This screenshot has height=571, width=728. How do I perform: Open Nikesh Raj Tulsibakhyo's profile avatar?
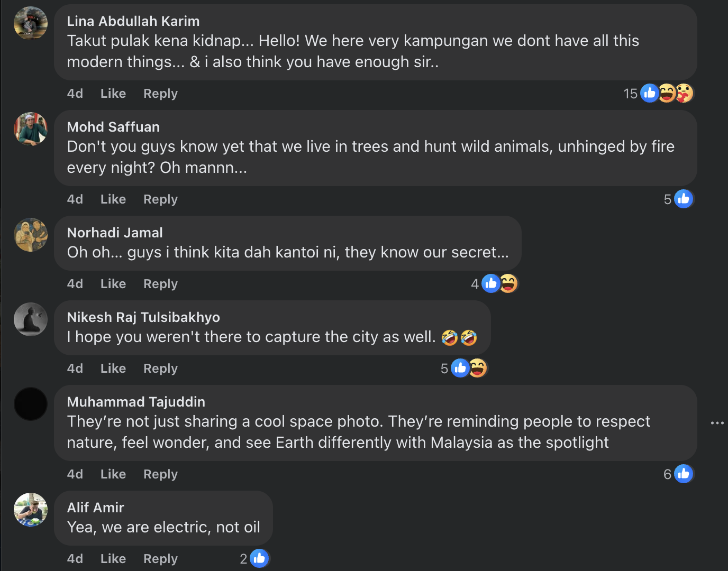[31, 319]
